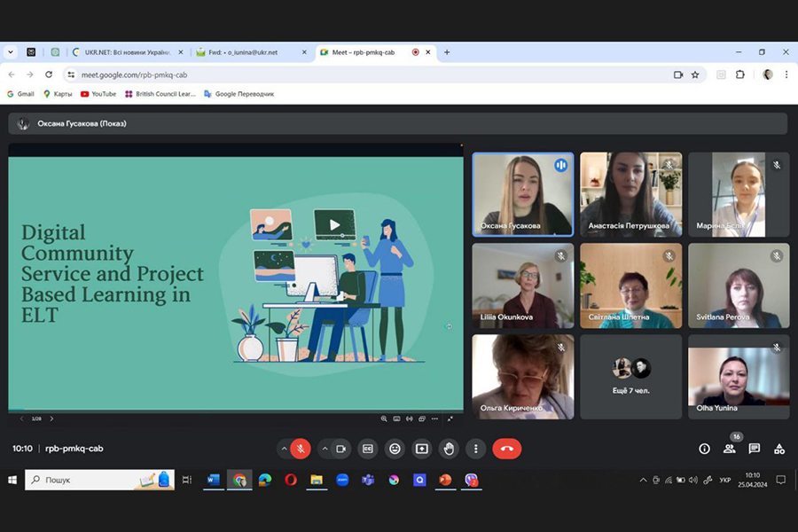Toggle the camera on or off
798x532 pixels.
341,449
